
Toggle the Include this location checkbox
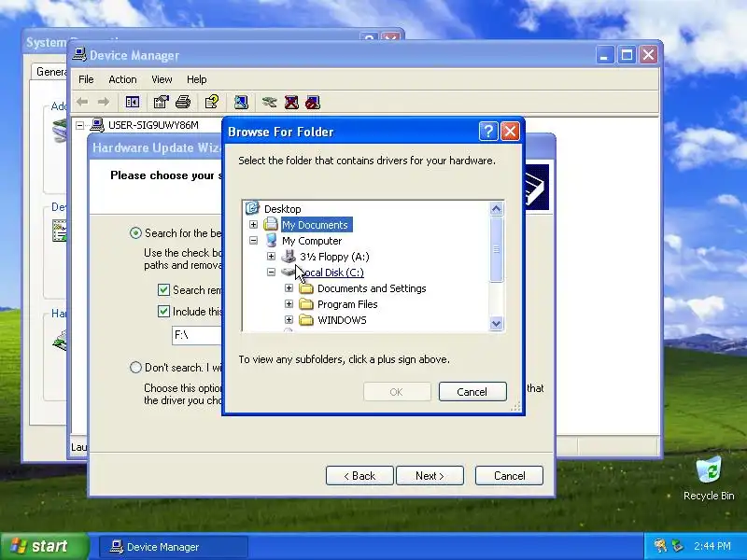[163, 311]
